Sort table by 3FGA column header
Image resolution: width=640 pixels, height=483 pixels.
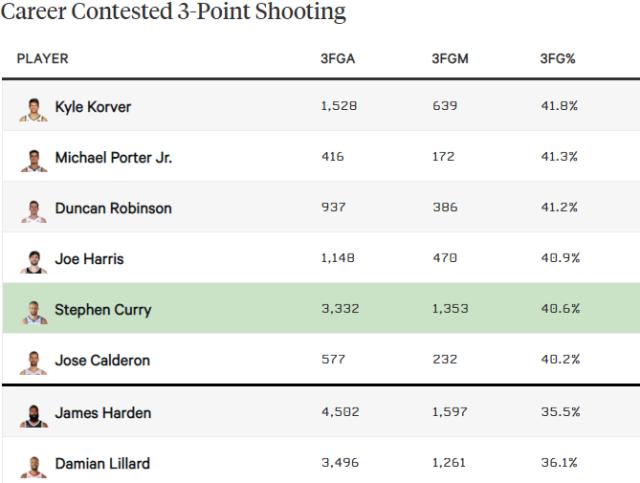tap(337, 59)
